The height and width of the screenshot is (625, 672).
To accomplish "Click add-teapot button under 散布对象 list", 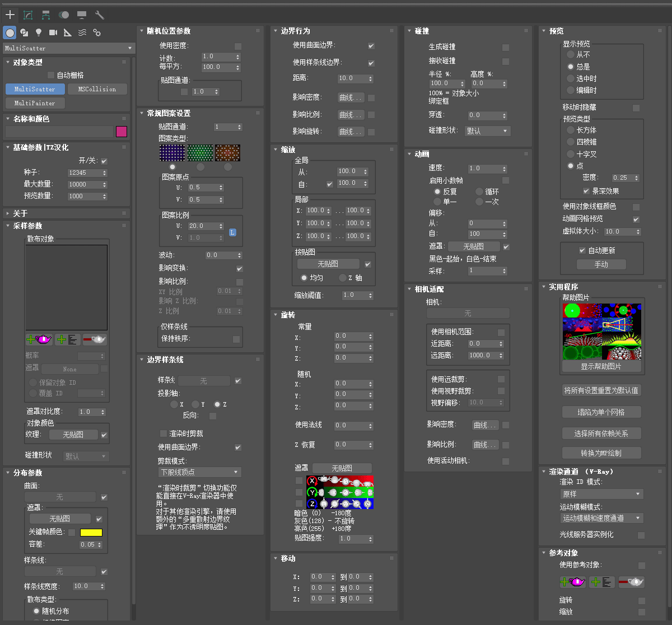I will pos(39,339).
